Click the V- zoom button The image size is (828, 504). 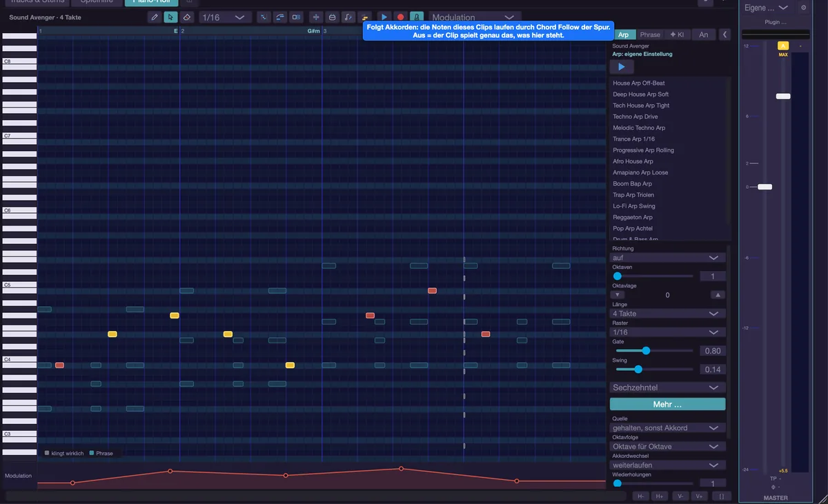pyautogui.click(x=680, y=496)
